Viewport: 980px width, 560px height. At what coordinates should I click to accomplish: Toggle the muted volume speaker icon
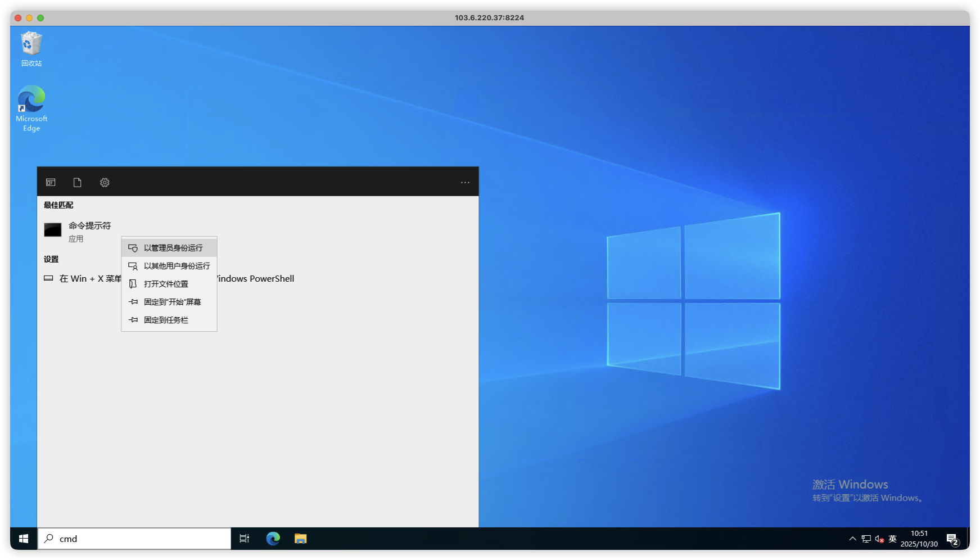(x=879, y=539)
